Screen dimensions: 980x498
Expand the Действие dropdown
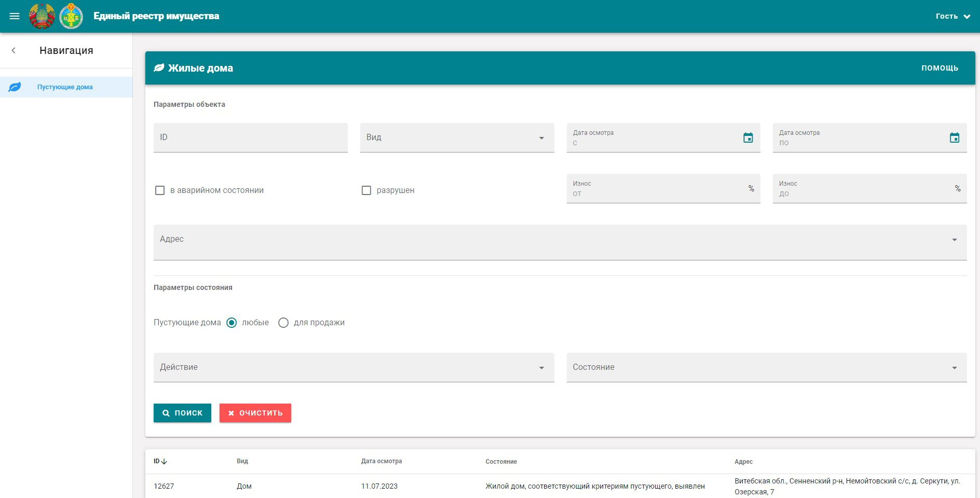(x=541, y=368)
